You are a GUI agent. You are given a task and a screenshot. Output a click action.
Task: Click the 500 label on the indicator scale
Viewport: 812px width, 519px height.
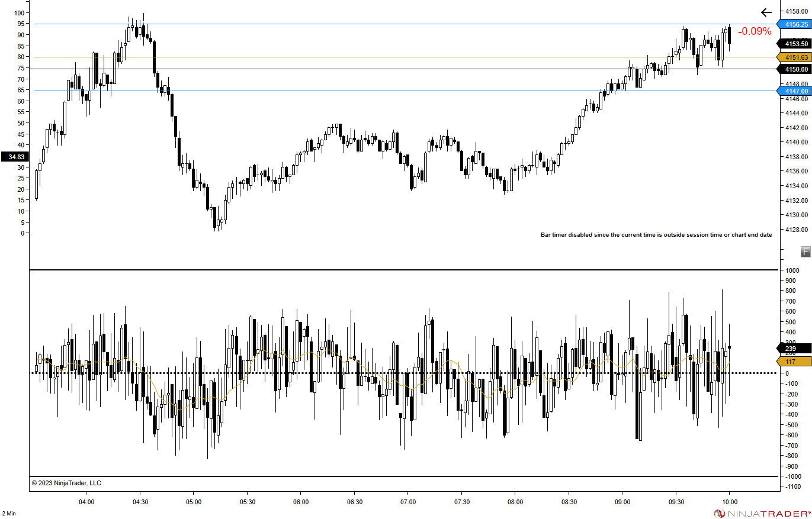tap(791, 322)
